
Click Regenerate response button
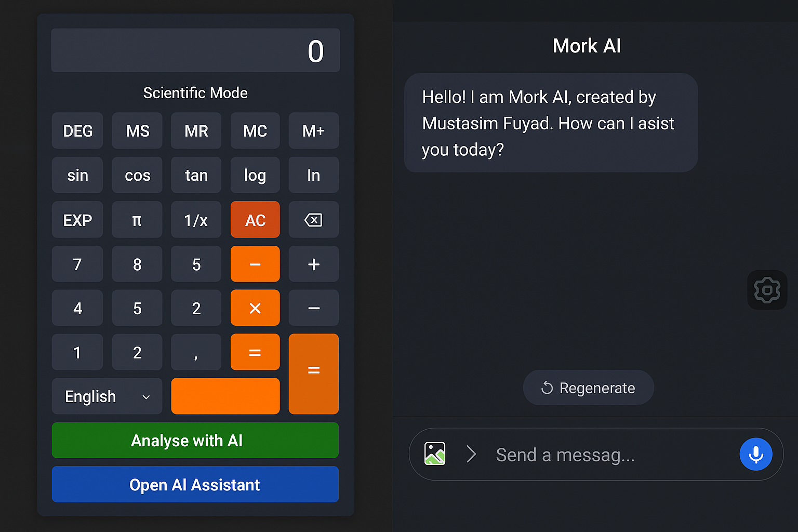588,388
